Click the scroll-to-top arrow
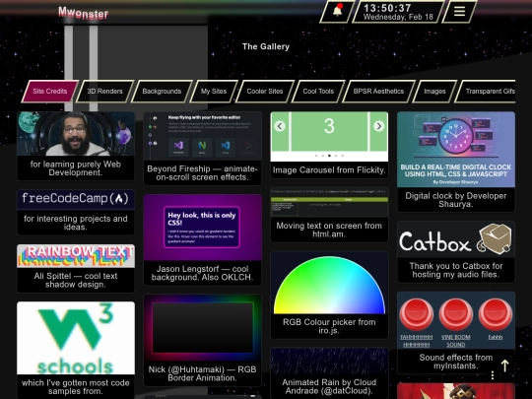Viewport: 532px width, 399px height. (504, 366)
